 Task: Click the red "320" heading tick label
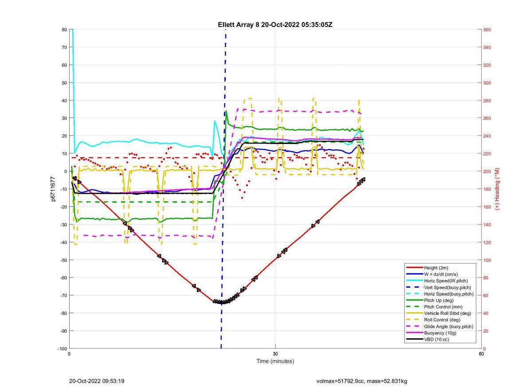click(487, 65)
